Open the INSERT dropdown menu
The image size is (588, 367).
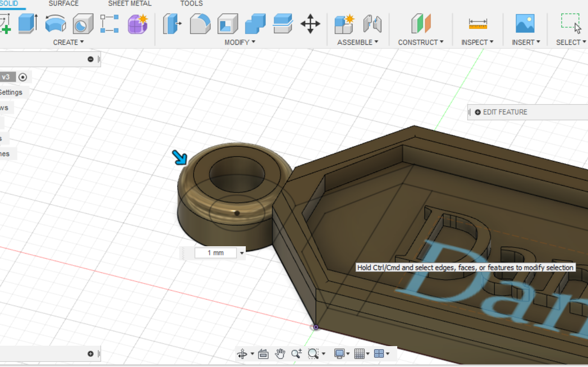click(x=526, y=42)
